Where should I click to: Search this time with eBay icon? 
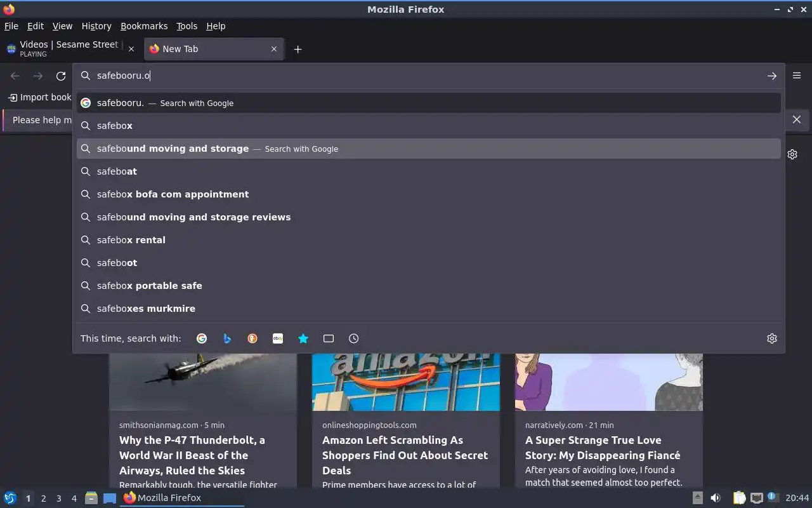278,338
